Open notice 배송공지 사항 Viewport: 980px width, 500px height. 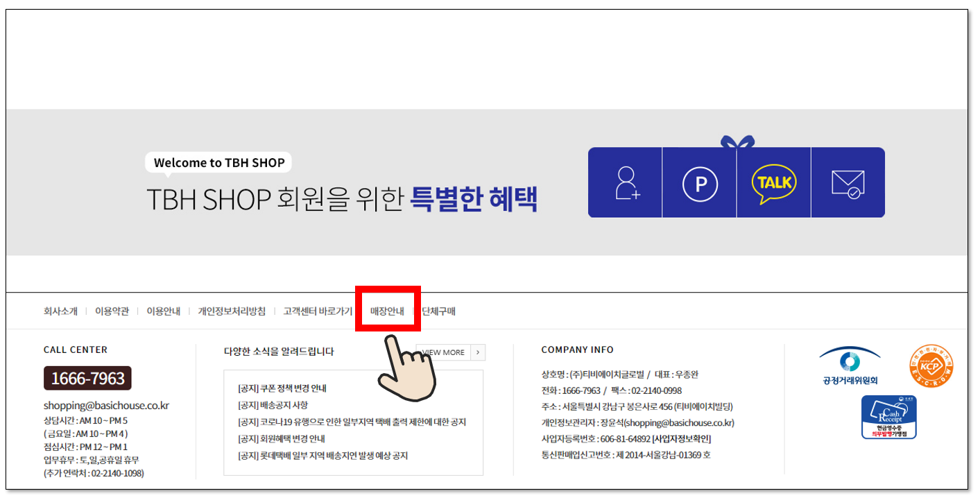[273, 405]
